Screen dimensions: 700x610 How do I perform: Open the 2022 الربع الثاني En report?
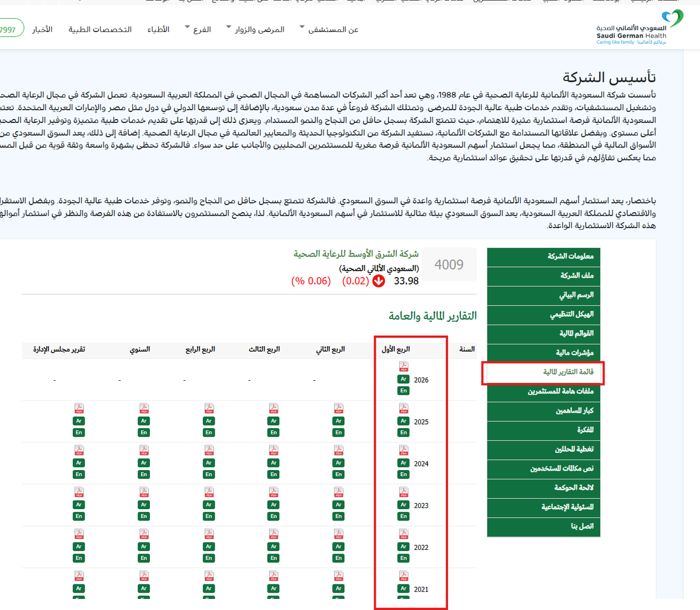[339, 559]
